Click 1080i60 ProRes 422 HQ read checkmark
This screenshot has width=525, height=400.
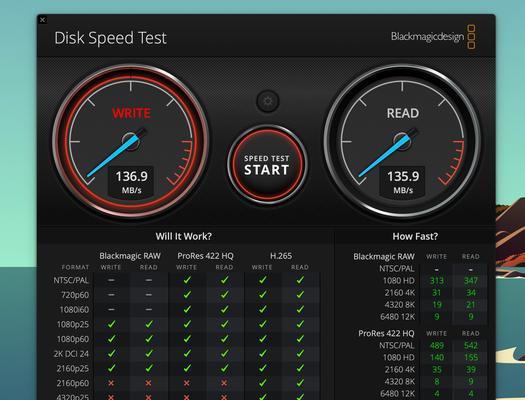coord(224,309)
